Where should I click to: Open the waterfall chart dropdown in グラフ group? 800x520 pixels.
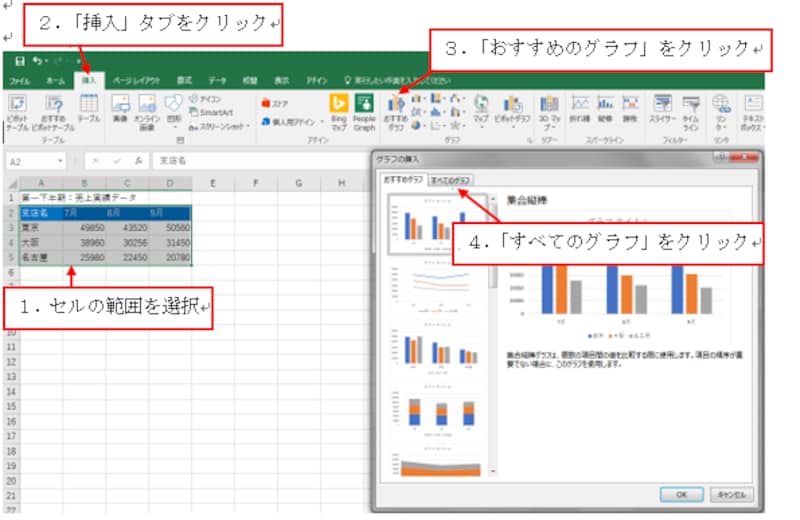(x=457, y=98)
